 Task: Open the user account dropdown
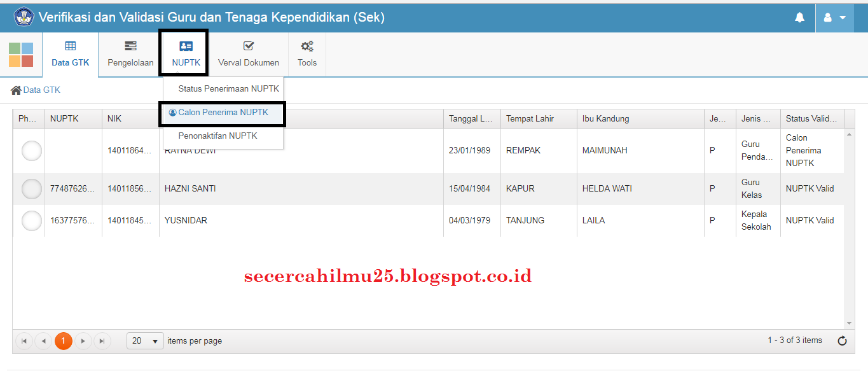point(834,18)
